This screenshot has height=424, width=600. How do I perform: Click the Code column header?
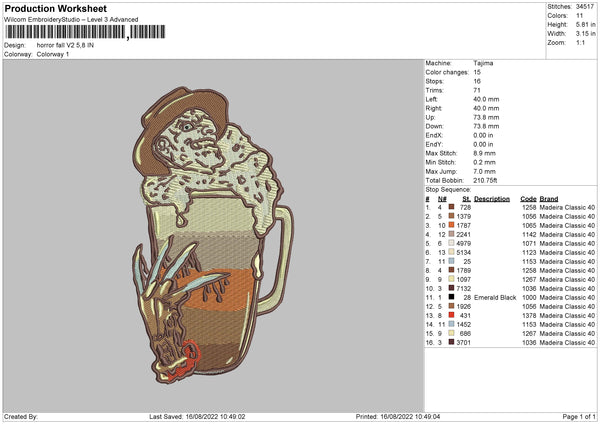[x=528, y=199]
